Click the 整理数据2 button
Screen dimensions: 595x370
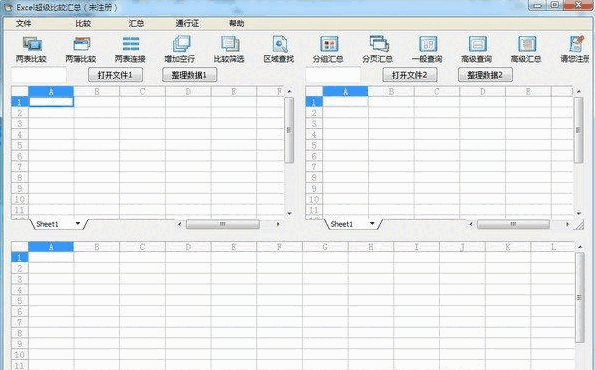click(x=485, y=75)
